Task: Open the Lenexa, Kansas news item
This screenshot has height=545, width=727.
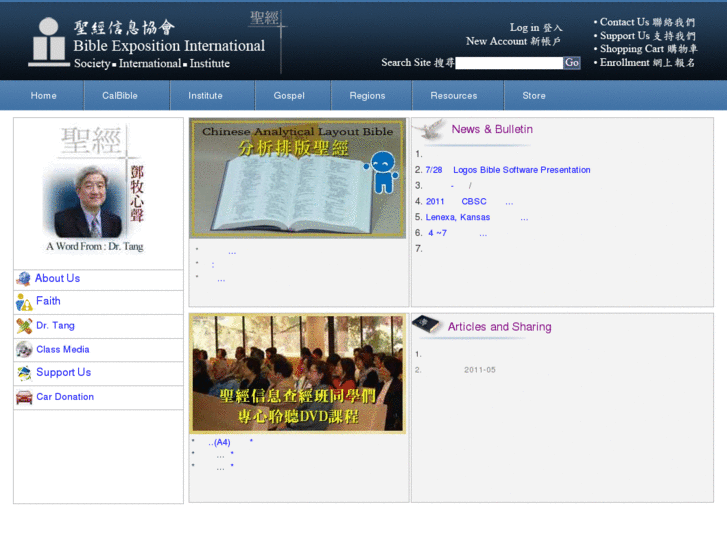Action: pyautogui.click(x=477, y=218)
